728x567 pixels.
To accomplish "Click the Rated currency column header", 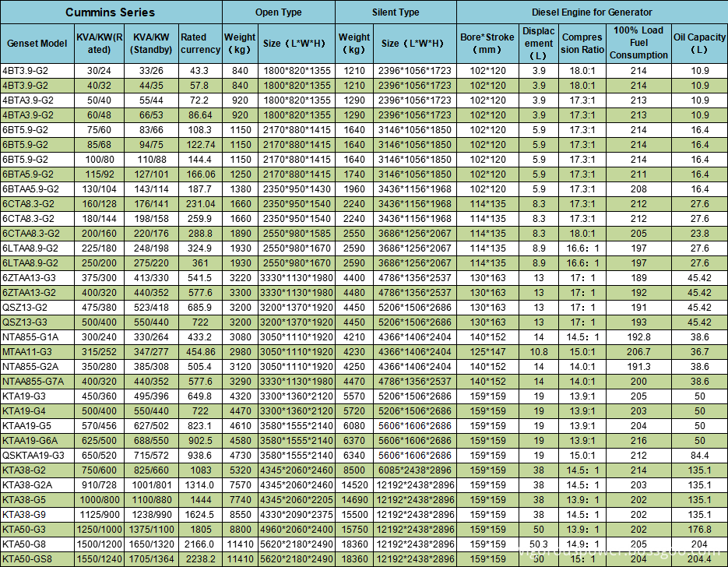I will click(x=200, y=43).
